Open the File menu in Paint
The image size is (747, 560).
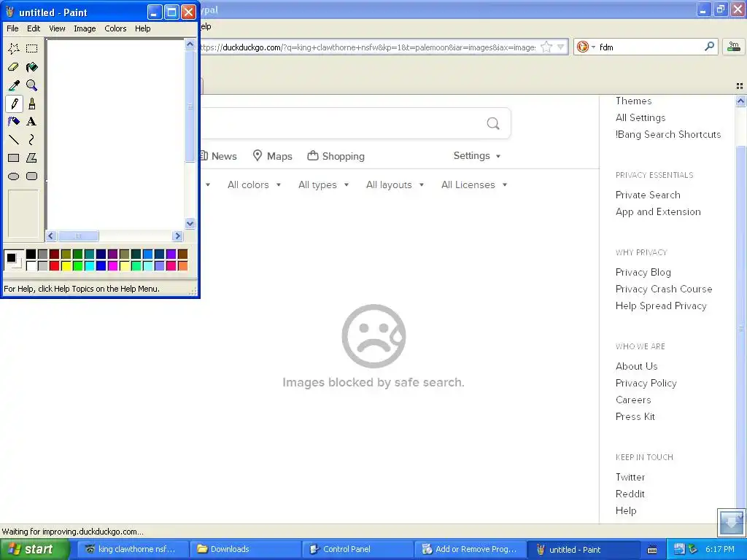tap(13, 28)
